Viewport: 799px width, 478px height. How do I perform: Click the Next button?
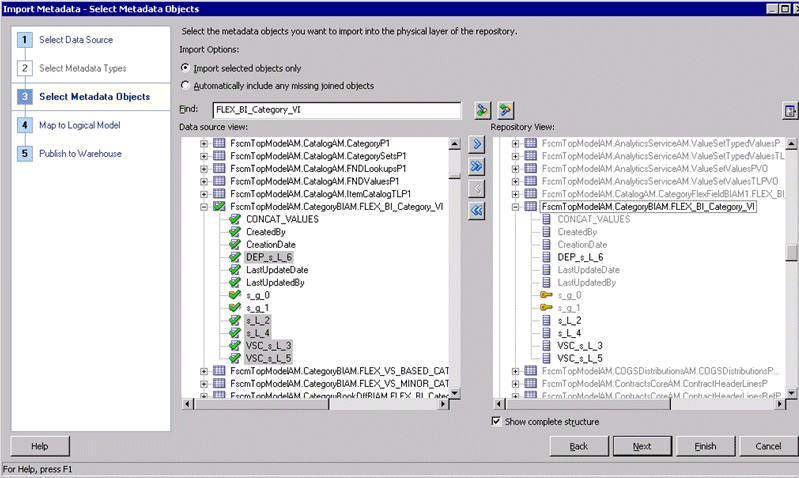click(642, 446)
